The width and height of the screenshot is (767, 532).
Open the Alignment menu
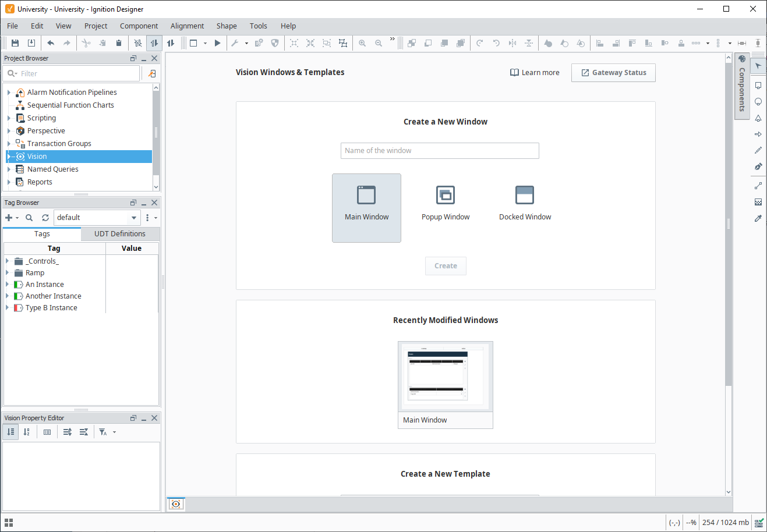tap(187, 26)
